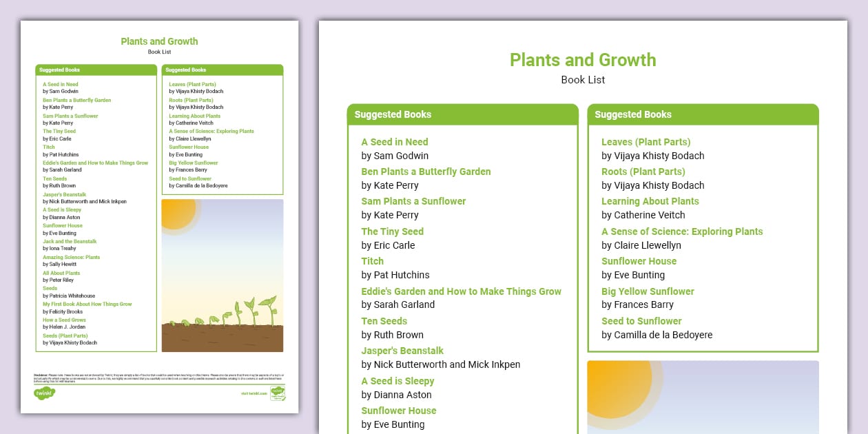Click the disclaimer text on the small page
The width and height of the screenshot is (868, 434).
[159, 377]
